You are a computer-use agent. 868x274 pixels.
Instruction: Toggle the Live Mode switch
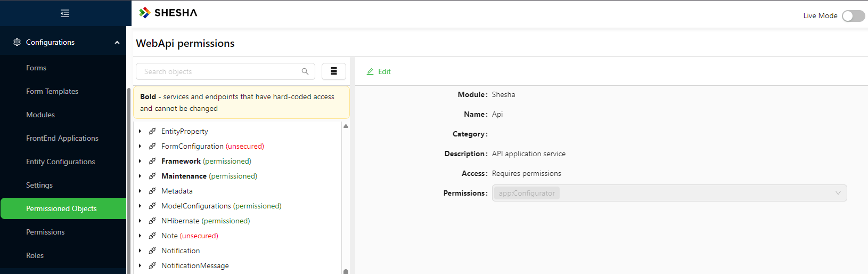coord(854,16)
